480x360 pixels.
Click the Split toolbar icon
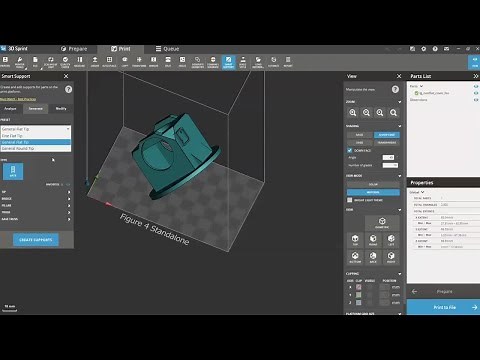[168, 62]
